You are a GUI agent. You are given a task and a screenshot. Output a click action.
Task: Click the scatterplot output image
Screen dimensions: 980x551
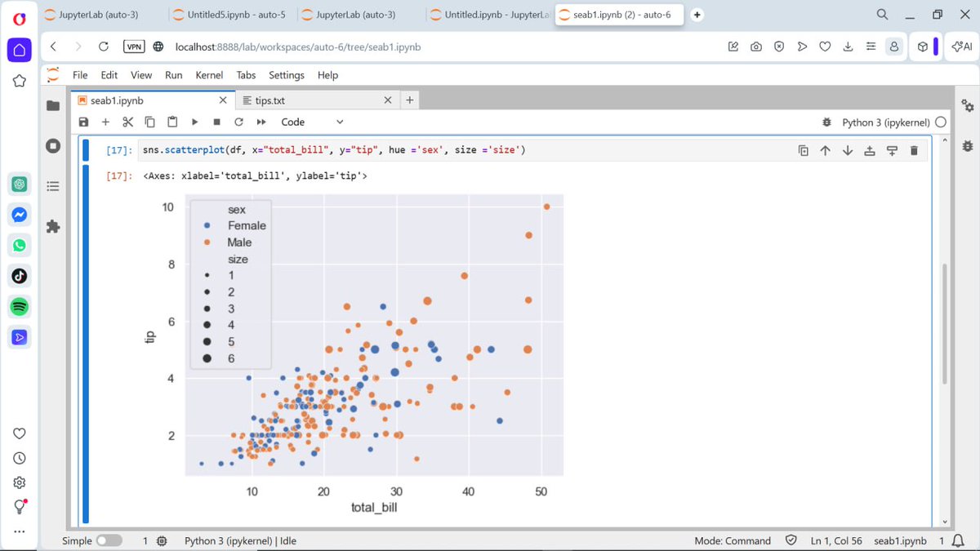353,353
